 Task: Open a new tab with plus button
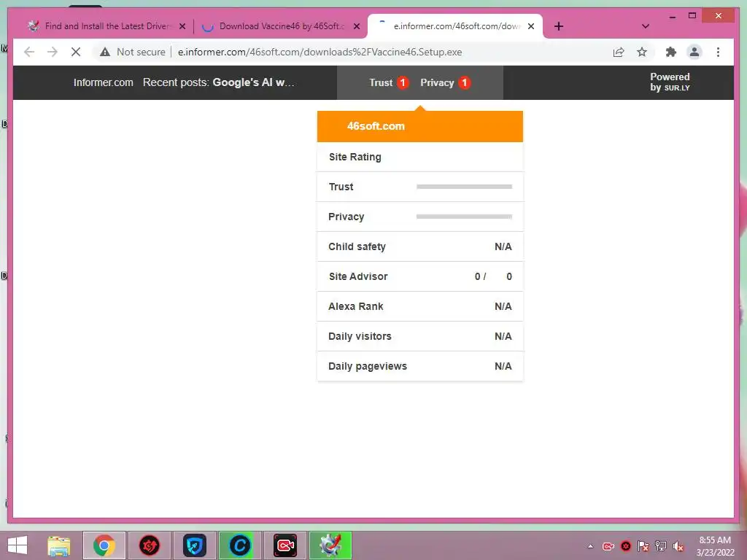click(559, 26)
